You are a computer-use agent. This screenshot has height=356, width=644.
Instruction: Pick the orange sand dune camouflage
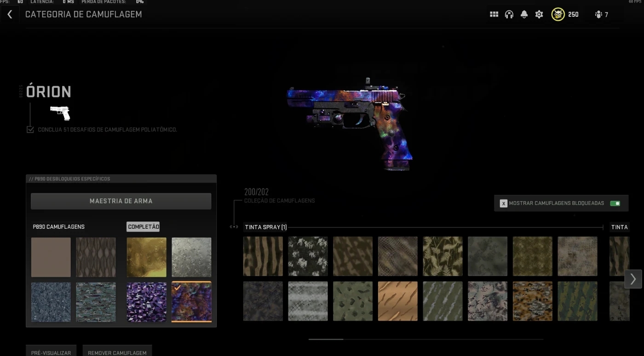pos(398,301)
